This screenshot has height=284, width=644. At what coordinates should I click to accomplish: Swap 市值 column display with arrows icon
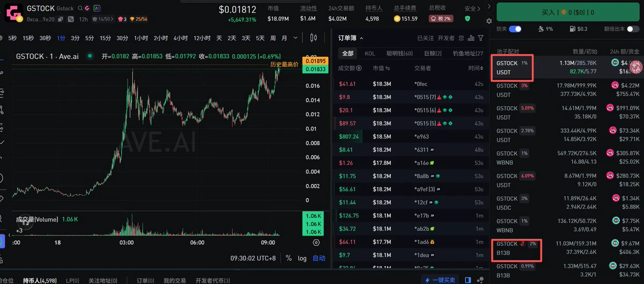(x=388, y=69)
